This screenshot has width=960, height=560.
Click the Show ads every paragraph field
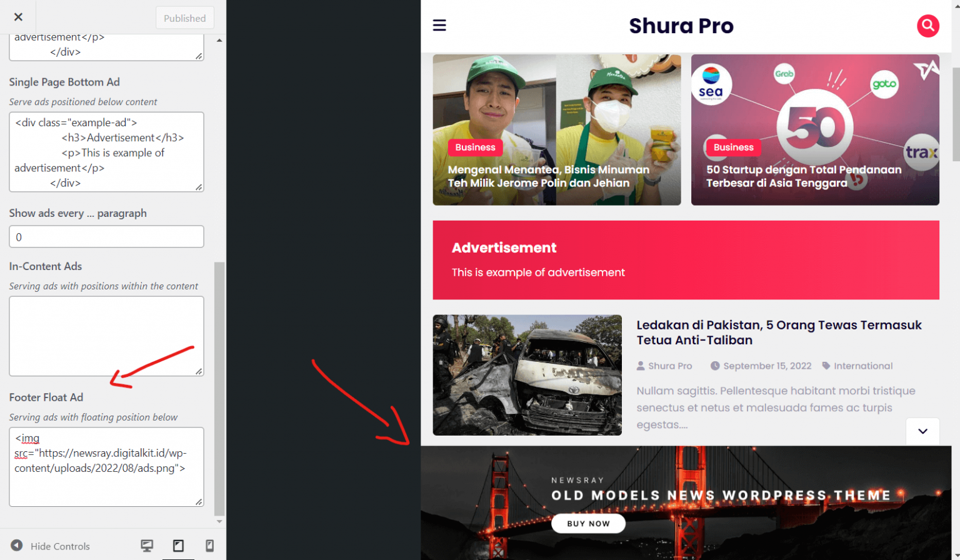click(x=106, y=236)
